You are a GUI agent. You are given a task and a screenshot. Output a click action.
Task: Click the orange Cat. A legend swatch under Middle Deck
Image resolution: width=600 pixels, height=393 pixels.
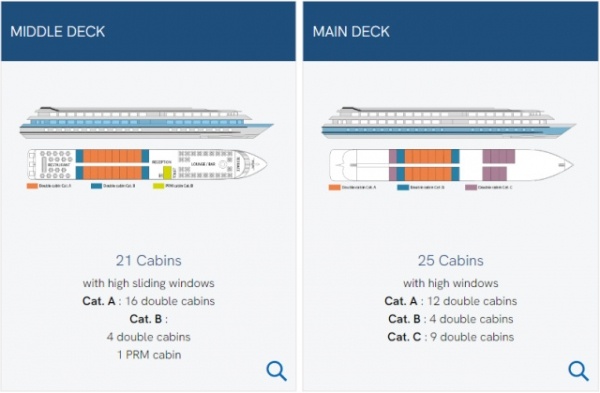tap(32, 186)
